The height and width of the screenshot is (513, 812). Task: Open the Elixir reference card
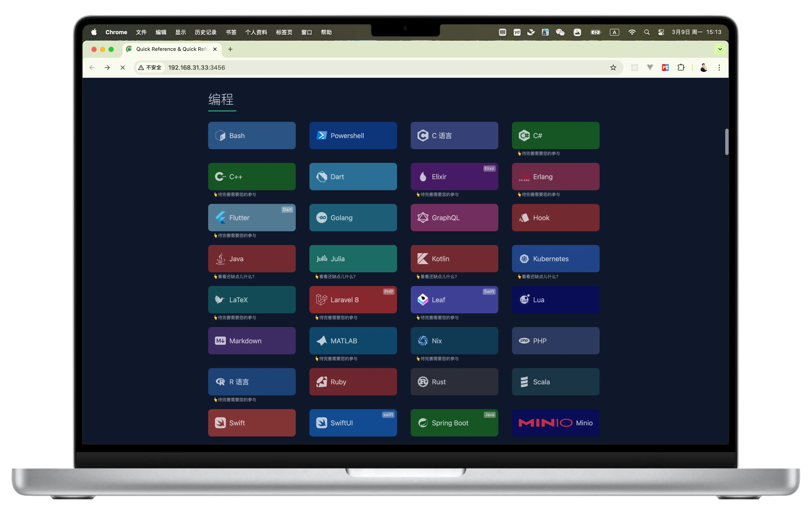(454, 177)
